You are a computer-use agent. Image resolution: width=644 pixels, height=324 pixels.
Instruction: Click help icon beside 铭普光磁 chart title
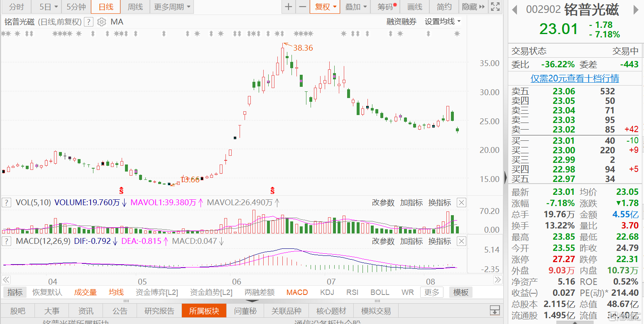tap(88, 22)
